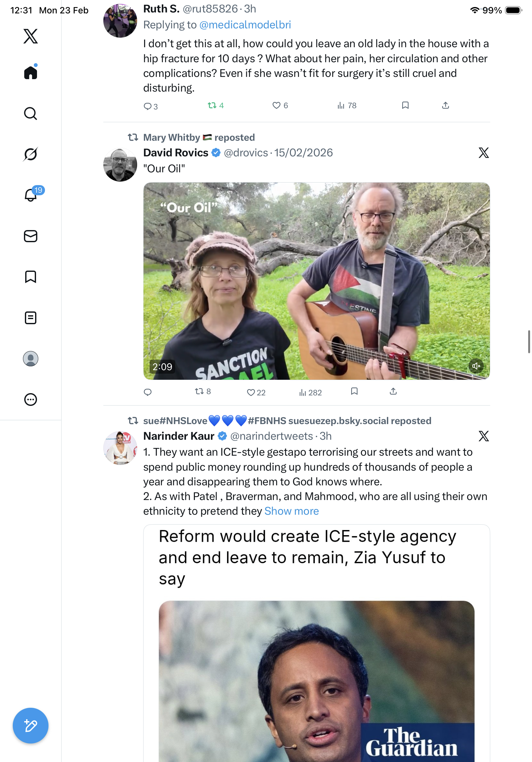This screenshot has width=532, height=762.
Task: Like Ruth S.'s reply with 6 likes
Action: coord(276,106)
